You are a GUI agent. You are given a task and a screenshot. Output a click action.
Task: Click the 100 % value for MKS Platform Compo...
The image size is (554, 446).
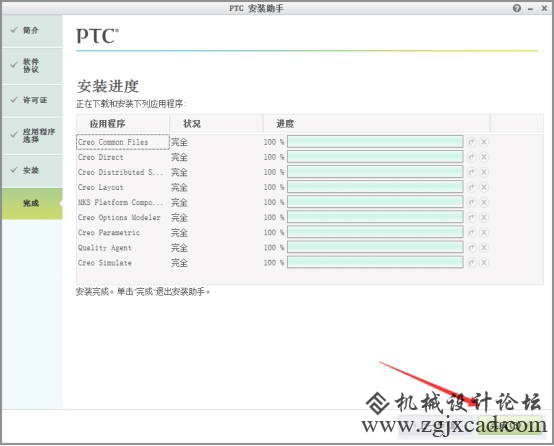tap(274, 202)
